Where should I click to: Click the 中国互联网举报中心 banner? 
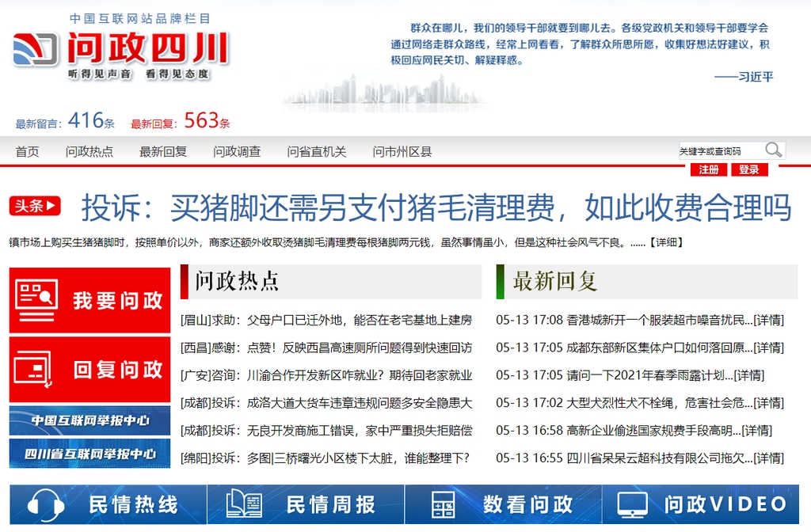click(x=89, y=420)
